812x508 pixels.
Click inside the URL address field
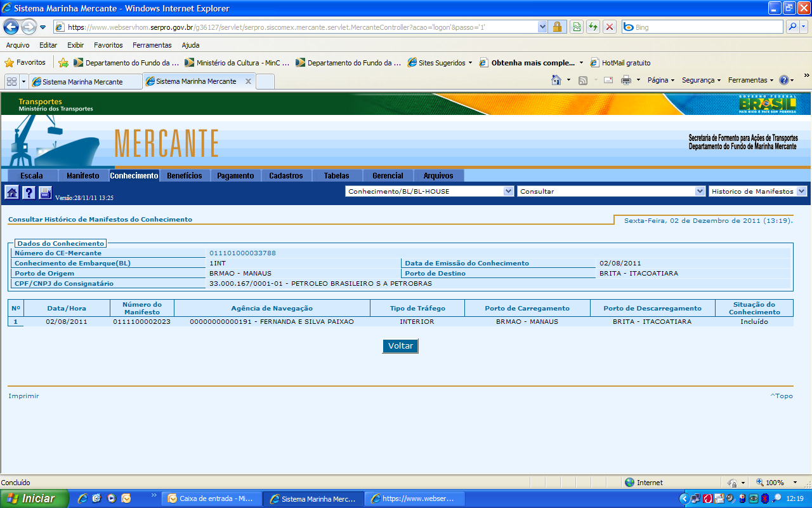(298, 27)
